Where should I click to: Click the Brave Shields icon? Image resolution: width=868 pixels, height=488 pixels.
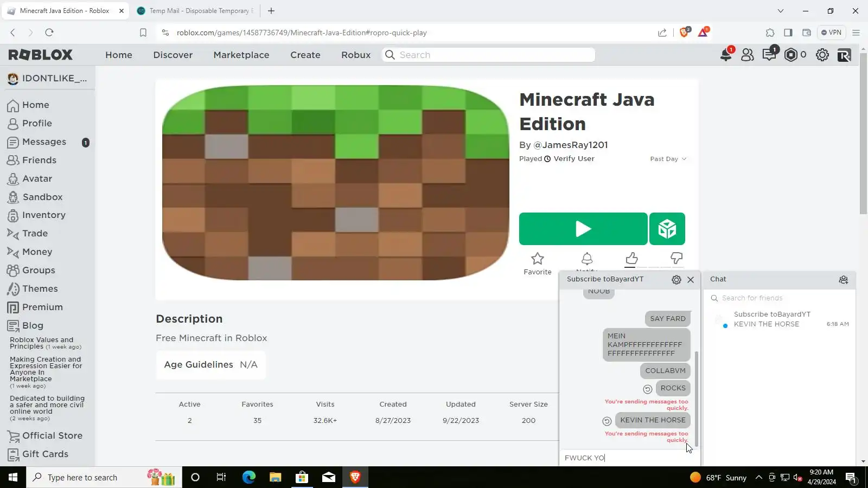tap(684, 33)
